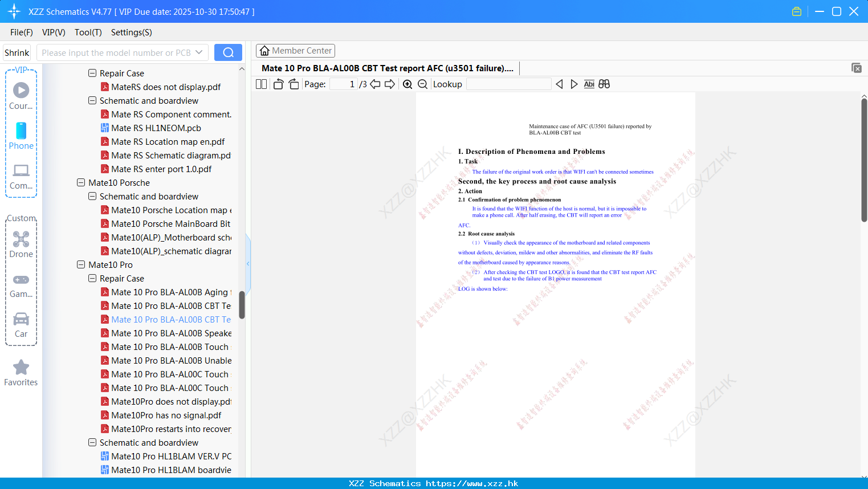The height and width of the screenshot is (489, 868).
Task: Select Phone category in sidebar
Action: (21, 136)
